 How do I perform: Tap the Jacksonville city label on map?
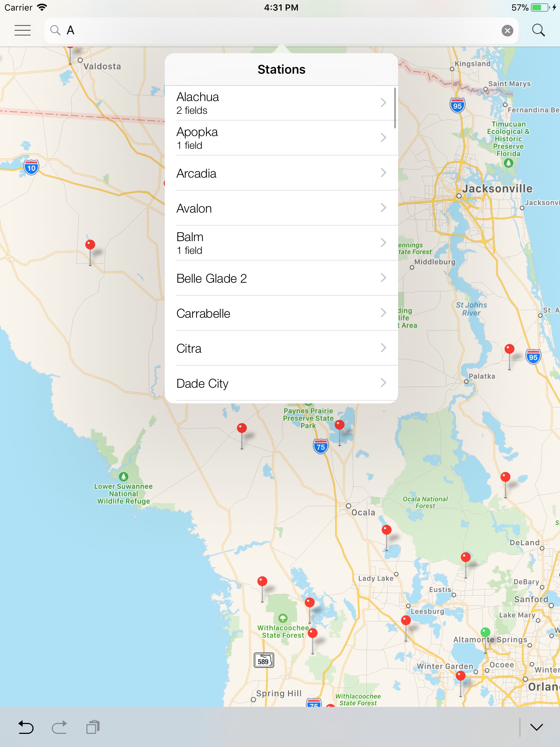[x=497, y=189]
